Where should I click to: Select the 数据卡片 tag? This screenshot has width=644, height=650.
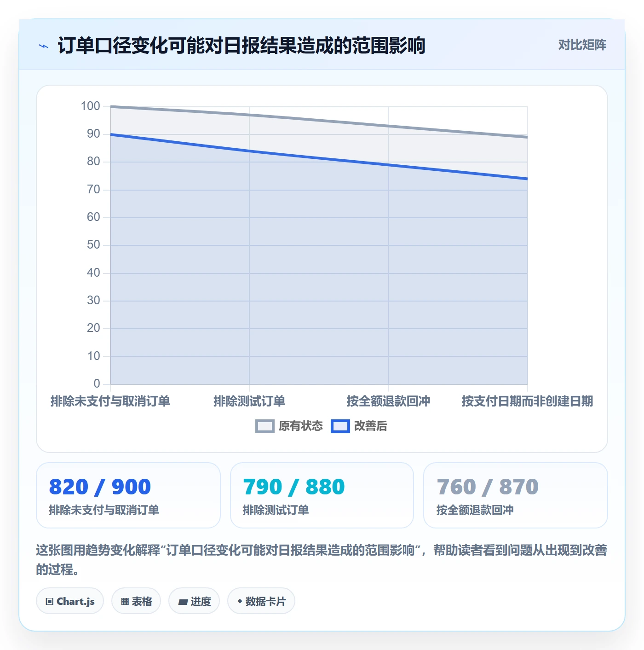261,601
